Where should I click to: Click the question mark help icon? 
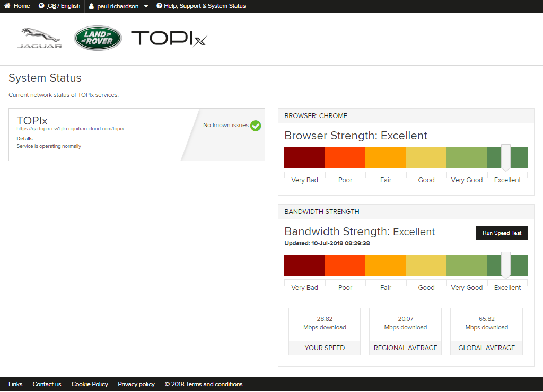[159, 6]
